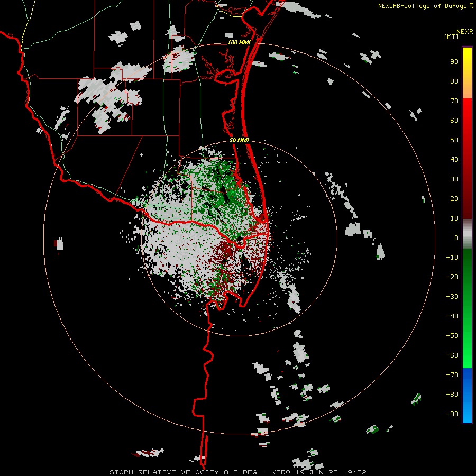
Task: Click the 90 value on velocity scale
Action: click(454, 62)
